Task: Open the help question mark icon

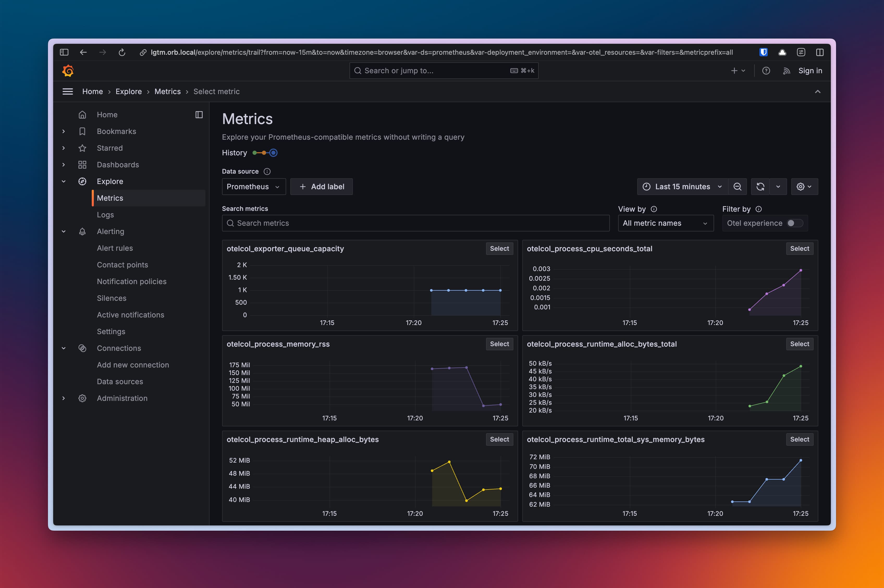Action: (766, 70)
